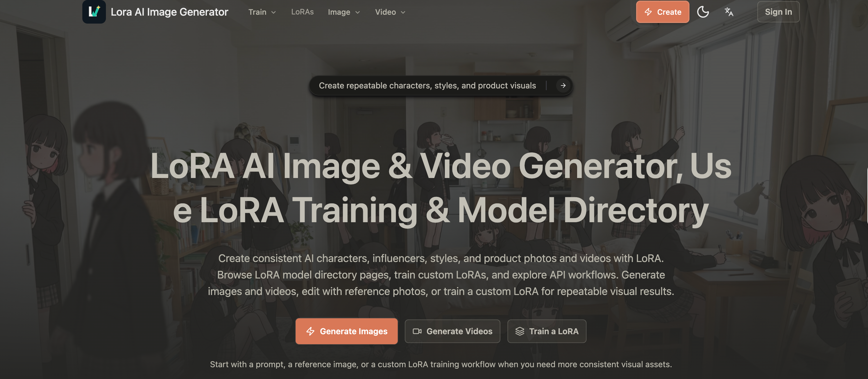Toggle dark mode with the moon icon

pyautogui.click(x=703, y=12)
